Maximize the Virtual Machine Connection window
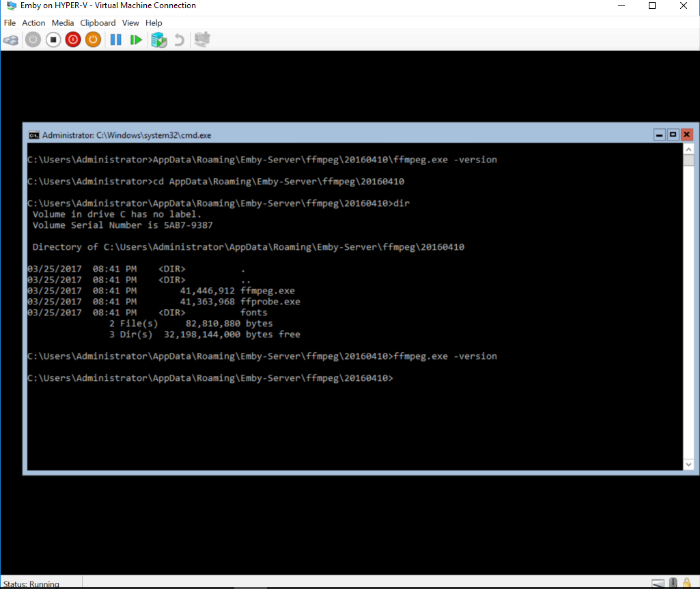 (652, 5)
